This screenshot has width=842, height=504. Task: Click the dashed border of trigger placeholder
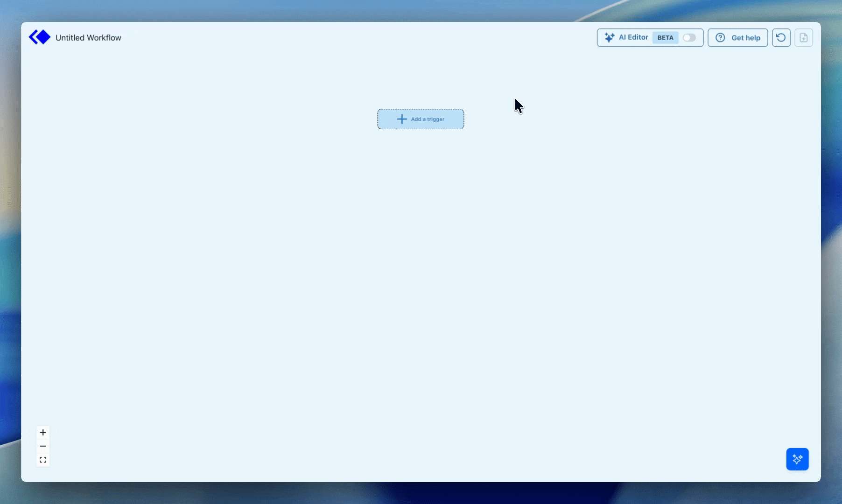click(x=420, y=110)
